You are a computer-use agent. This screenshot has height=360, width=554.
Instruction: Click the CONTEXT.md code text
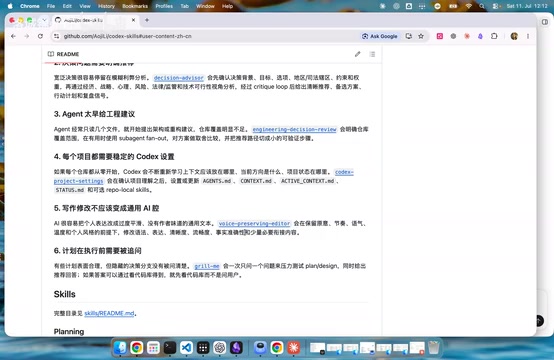click(256, 181)
